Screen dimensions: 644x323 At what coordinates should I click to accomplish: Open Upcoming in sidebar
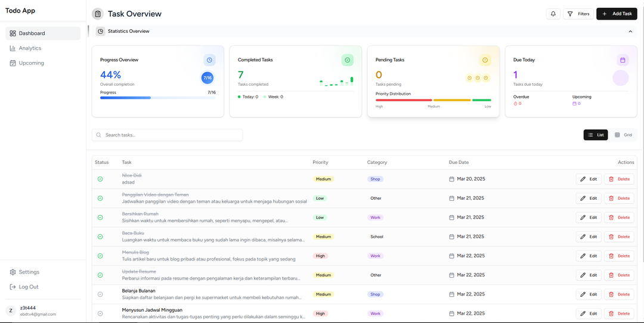click(x=43, y=63)
